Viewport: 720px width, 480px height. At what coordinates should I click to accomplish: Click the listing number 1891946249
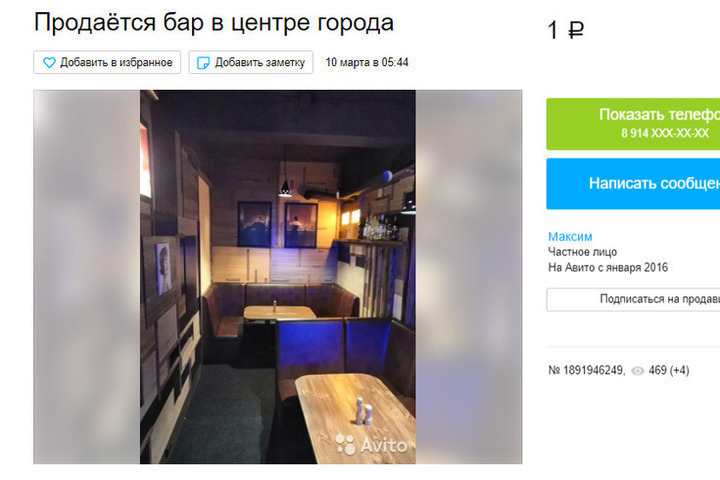586,370
